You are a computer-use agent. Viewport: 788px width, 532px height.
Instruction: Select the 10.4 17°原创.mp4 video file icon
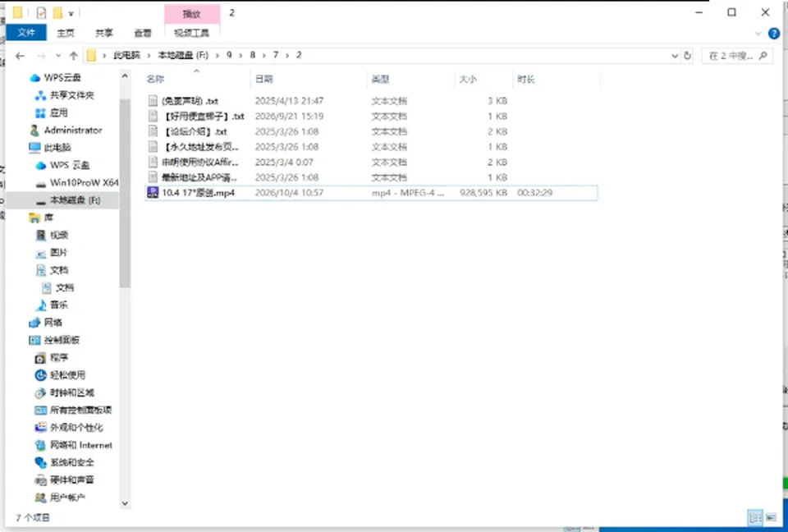[153, 193]
